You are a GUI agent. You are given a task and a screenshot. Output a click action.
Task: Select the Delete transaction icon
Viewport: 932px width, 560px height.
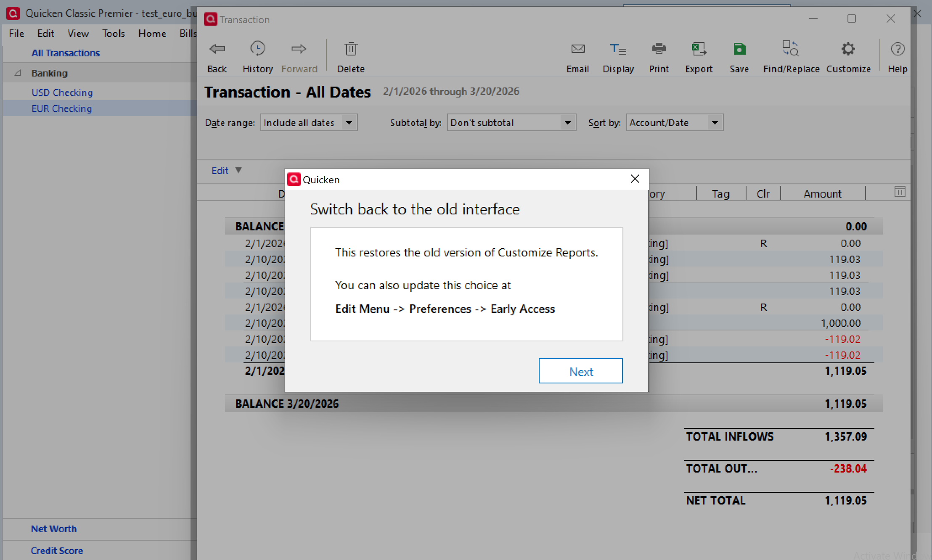[x=350, y=49]
